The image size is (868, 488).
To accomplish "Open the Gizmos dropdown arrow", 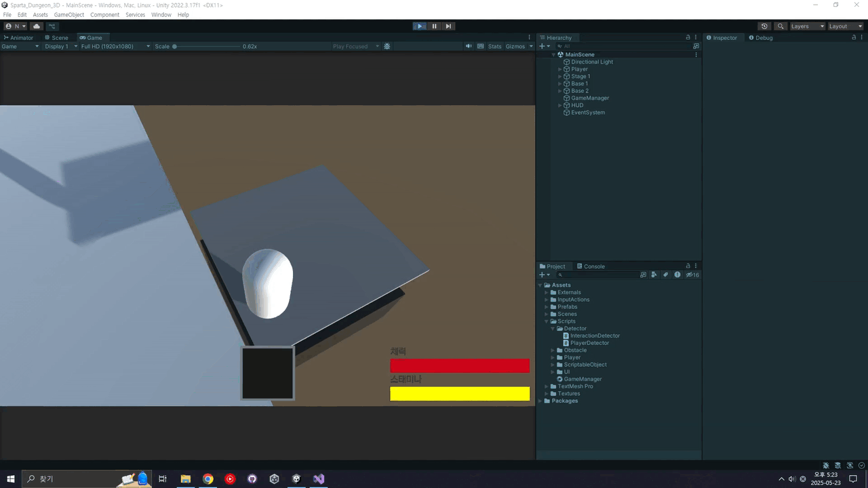I will (x=531, y=46).
